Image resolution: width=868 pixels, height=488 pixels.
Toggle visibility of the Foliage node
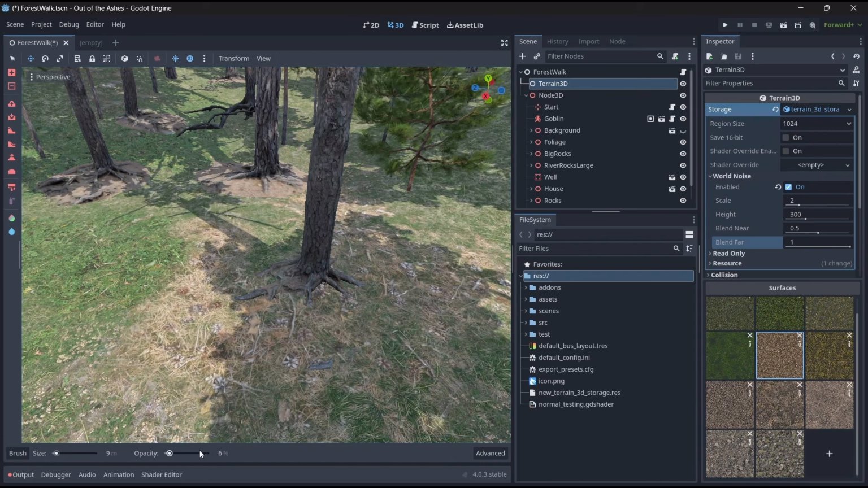pyautogui.click(x=683, y=142)
